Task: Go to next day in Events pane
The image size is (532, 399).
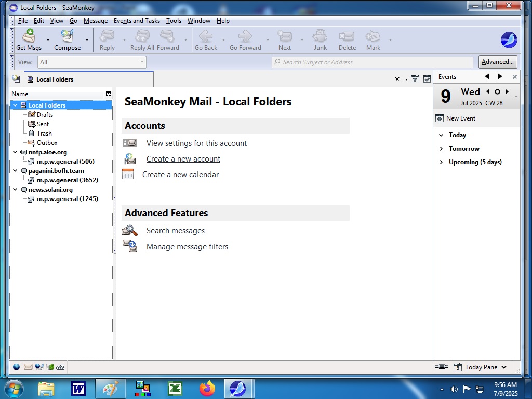Action: 507,91
